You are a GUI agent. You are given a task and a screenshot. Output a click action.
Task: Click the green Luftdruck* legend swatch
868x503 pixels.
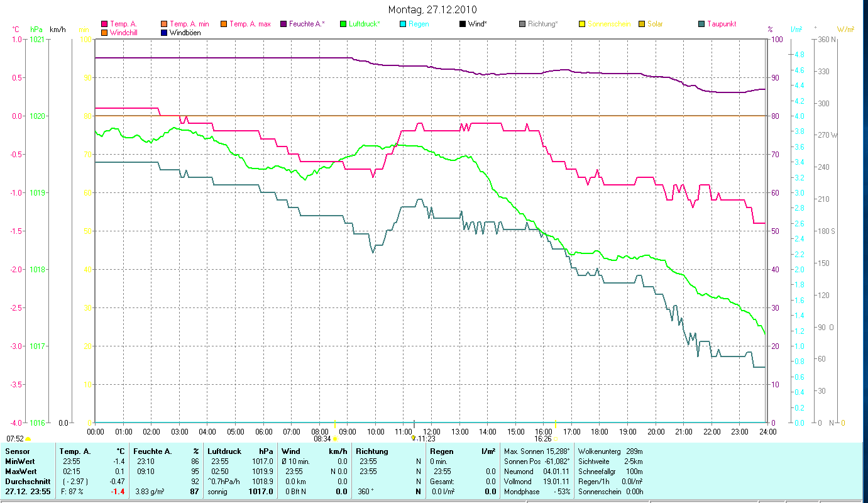pos(343,24)
